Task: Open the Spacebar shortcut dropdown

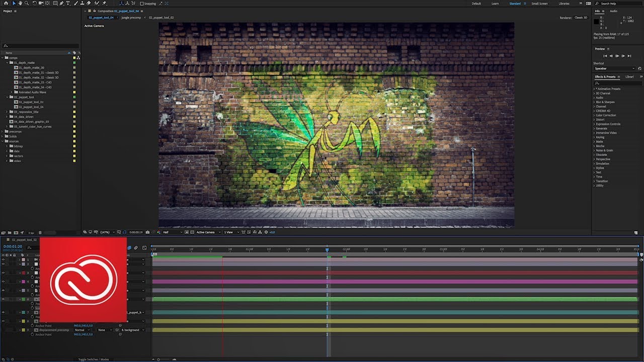Action: (x=614, y=68)
